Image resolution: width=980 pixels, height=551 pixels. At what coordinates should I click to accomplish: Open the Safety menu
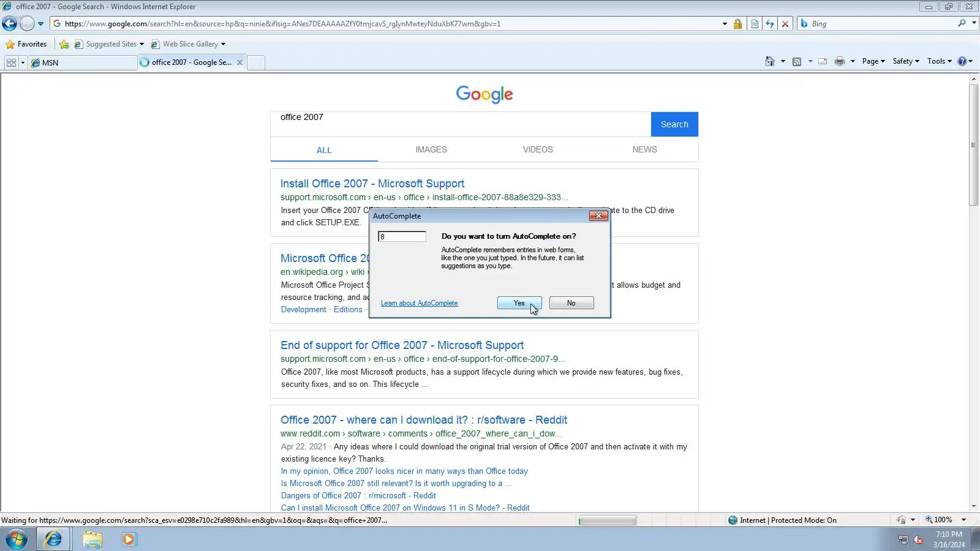pos(906,61)
